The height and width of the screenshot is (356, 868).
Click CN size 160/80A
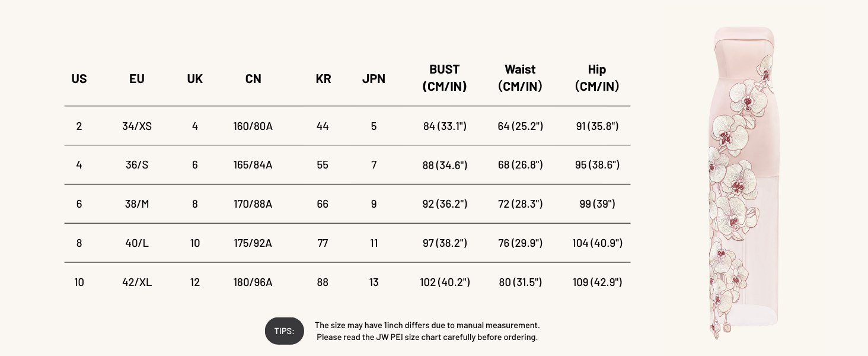253,126
